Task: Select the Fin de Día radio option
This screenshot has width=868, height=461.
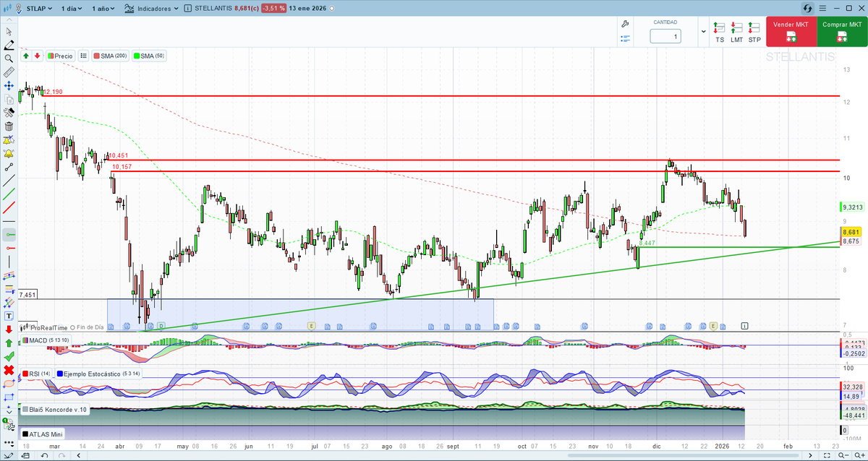Action: point(73,327)
